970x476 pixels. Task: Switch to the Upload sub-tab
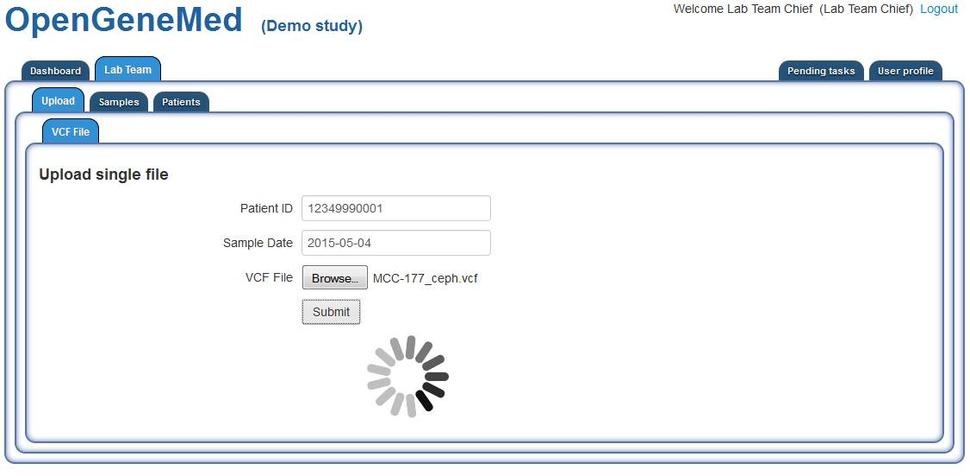click(x=58, y=101)
